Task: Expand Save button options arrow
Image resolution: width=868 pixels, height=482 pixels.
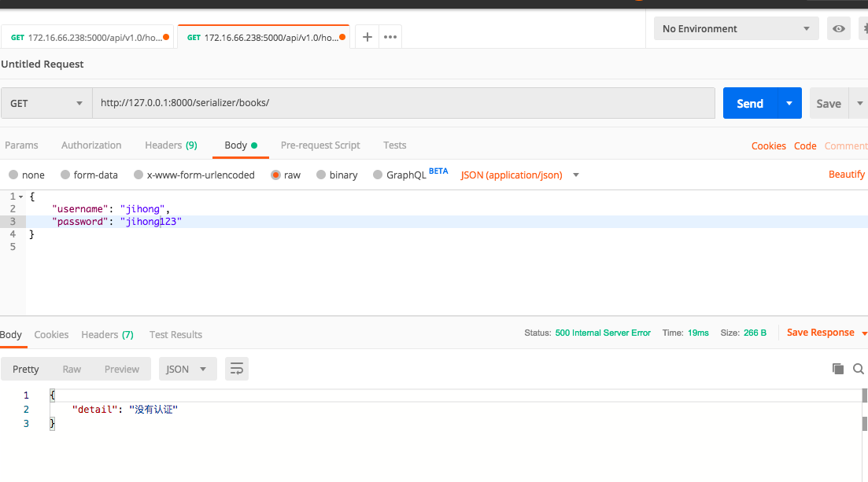Action: [859, 104]
